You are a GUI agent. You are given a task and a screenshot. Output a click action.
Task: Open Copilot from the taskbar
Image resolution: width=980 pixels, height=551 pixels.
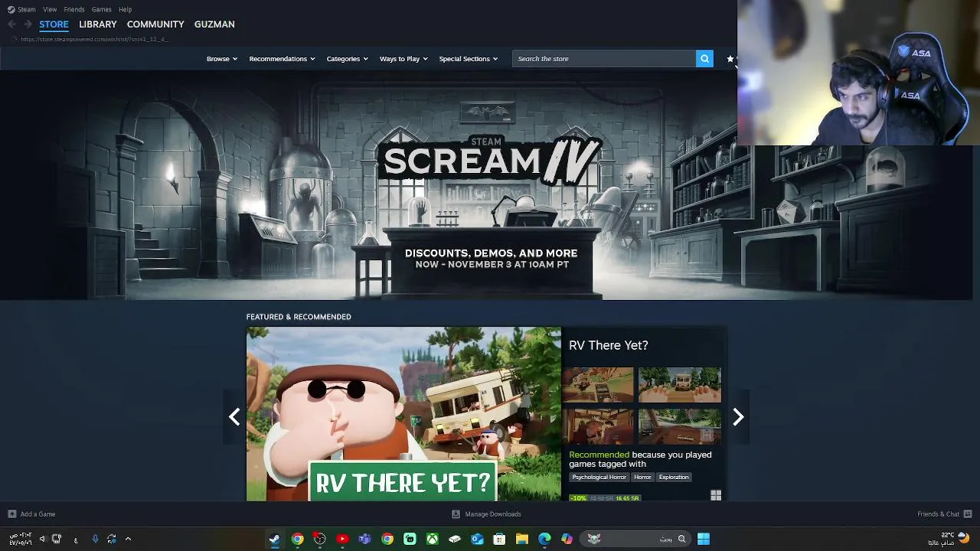click(567, 539)
